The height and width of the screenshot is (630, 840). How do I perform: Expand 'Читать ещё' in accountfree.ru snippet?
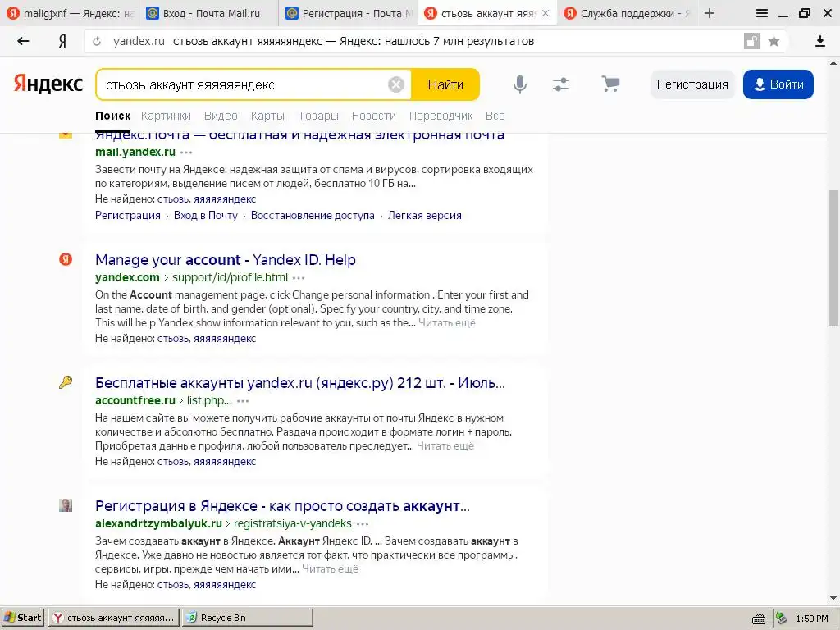pos(445,446)
